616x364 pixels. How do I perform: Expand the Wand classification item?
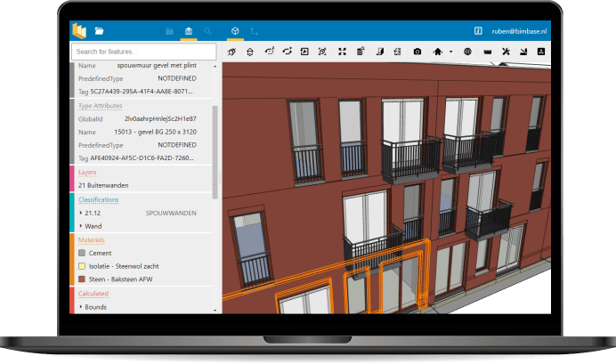(81, 227)
